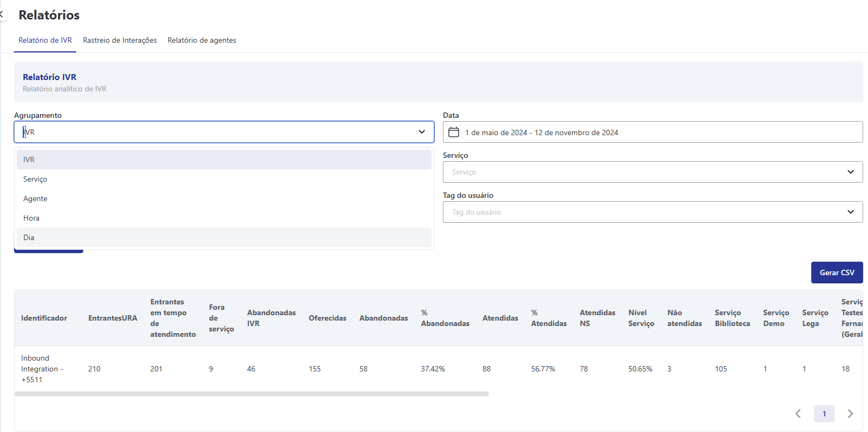Viewport: 868px width, 432px height.
Task: Switch to Rastreio de Interações tab
Action: pos(120,40)
